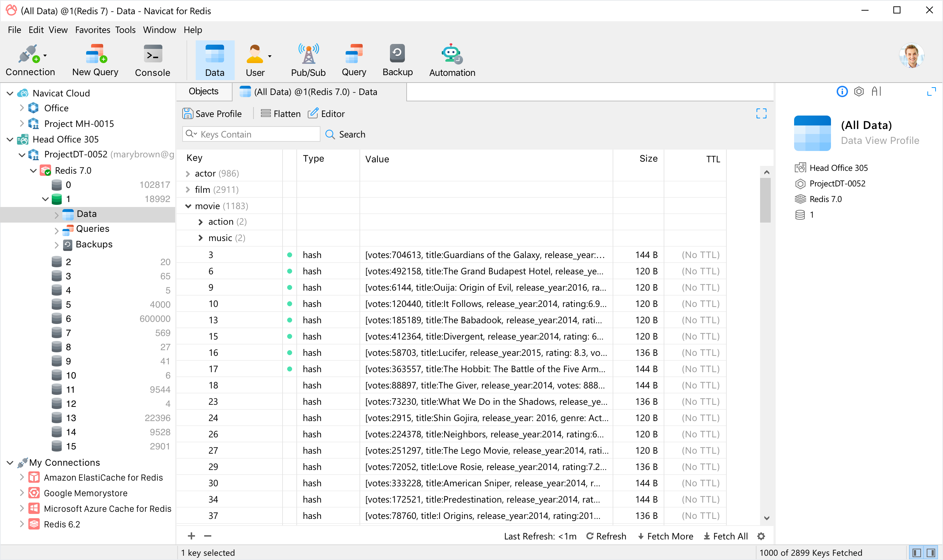This screenshot has height=560, width=943.
Task: Click the vertical scrollbar thumb in the data grid
Action: click(765, 200)
